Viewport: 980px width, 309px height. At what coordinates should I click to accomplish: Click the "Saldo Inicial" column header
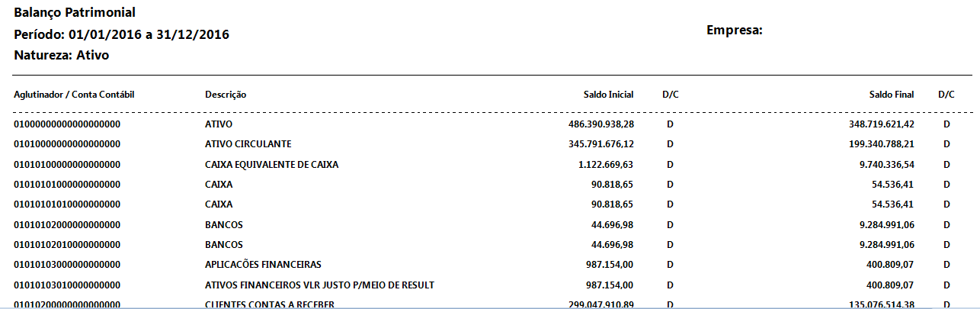pyautogui.click(x=609, y=95)
